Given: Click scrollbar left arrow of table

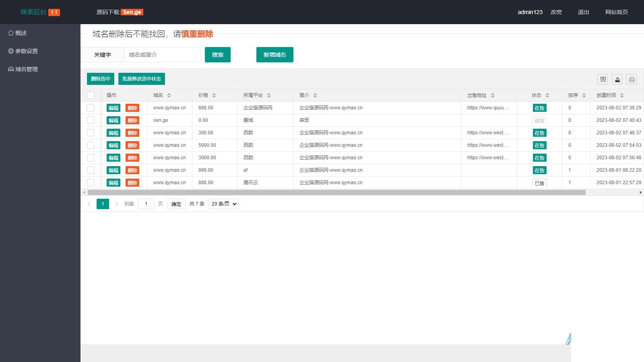Looking at the screenshot, I should click(84, 193).
